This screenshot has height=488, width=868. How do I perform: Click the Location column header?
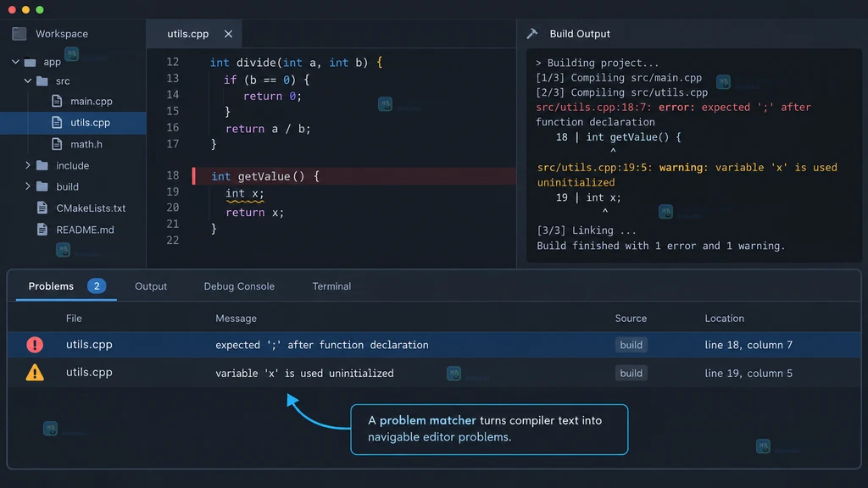click(724, 319)
